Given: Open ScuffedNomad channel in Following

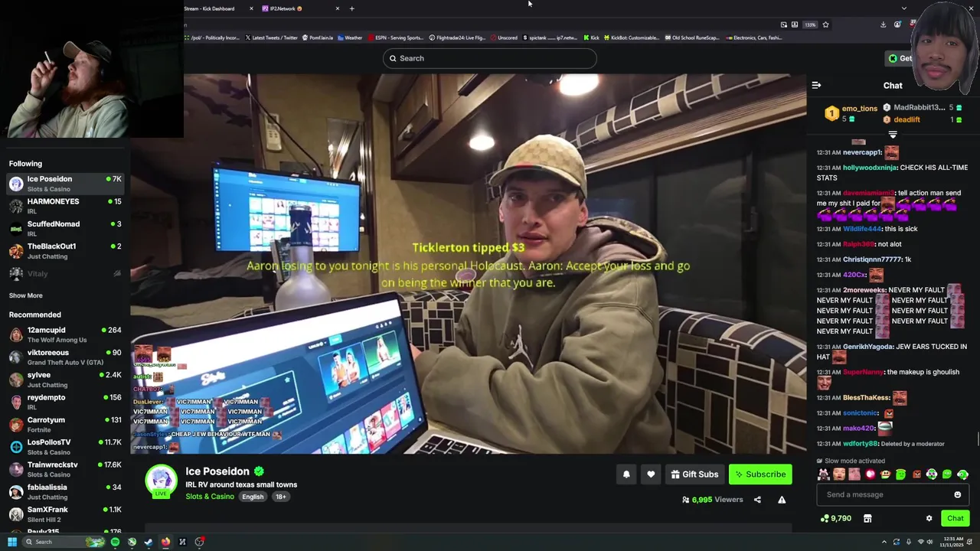Looking at the screenshot, I should [65, 228].
